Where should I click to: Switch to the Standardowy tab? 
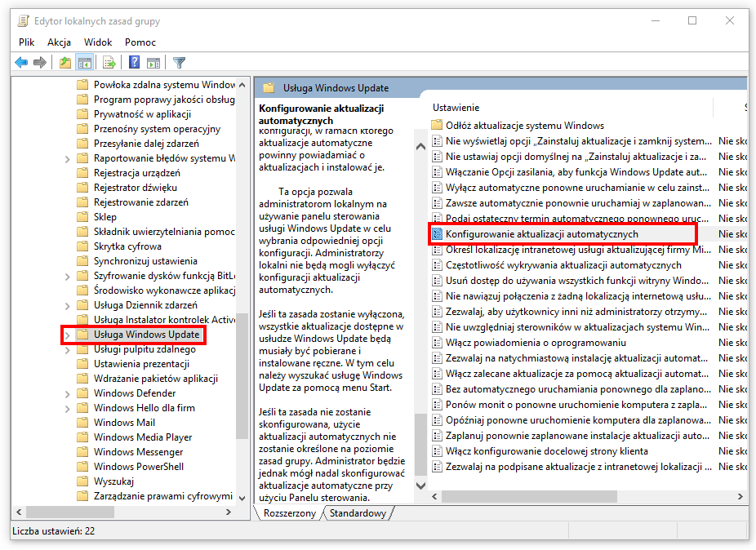(x=358, y=513)
